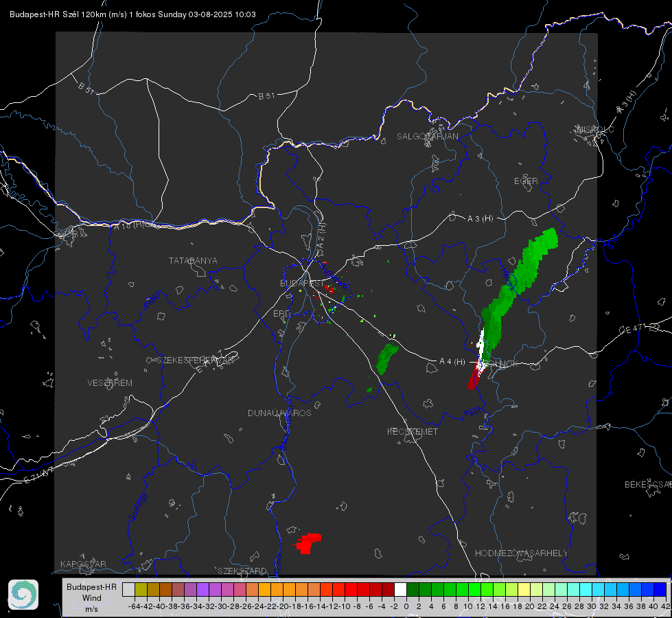Click the VESZPREM city label
Viewport: 672px width, 618px height.
(x=110, y=382)
